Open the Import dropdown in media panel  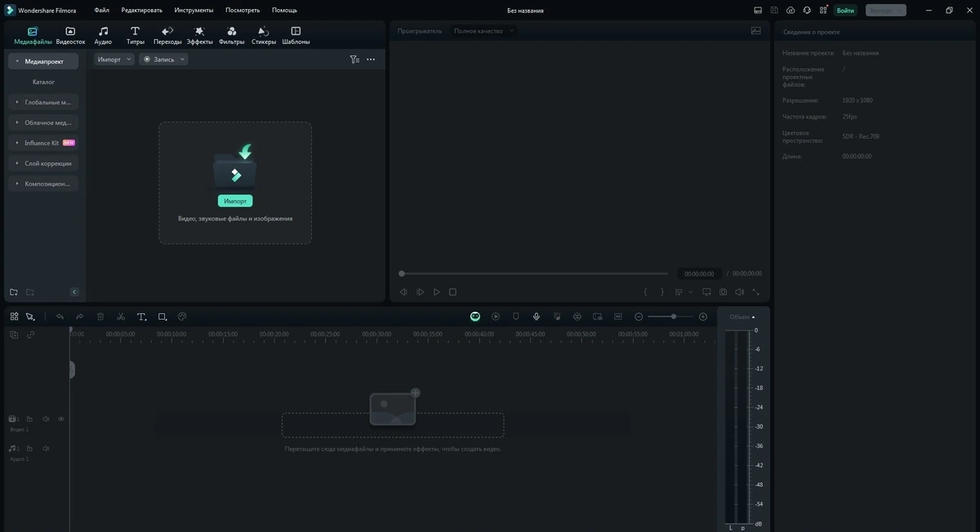[x=114, y=60]
